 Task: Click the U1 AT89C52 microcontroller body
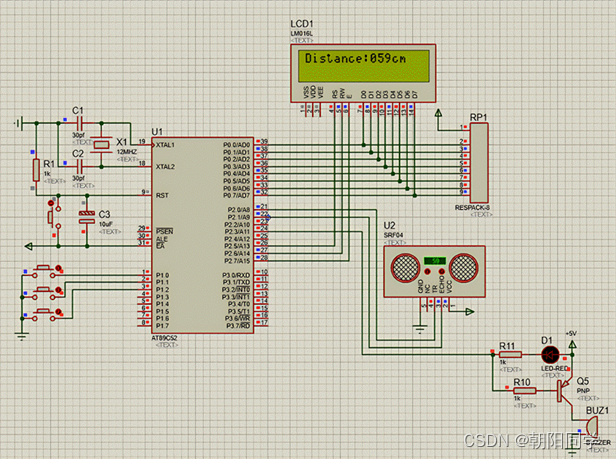point(203,235)
